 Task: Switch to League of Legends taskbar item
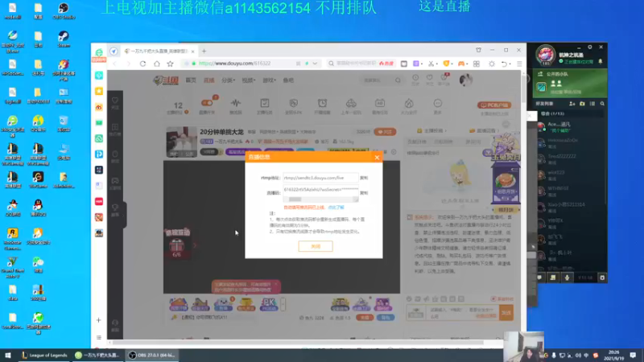click(44, 356)
